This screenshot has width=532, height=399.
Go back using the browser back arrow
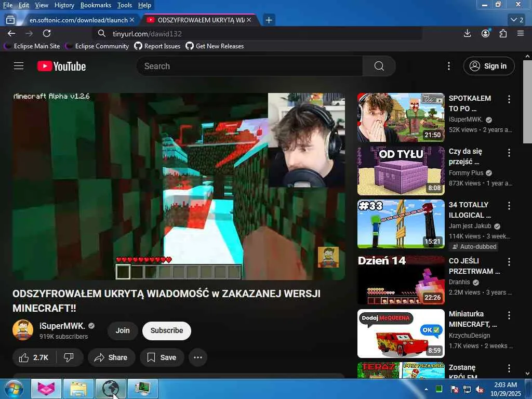point(11,34)
